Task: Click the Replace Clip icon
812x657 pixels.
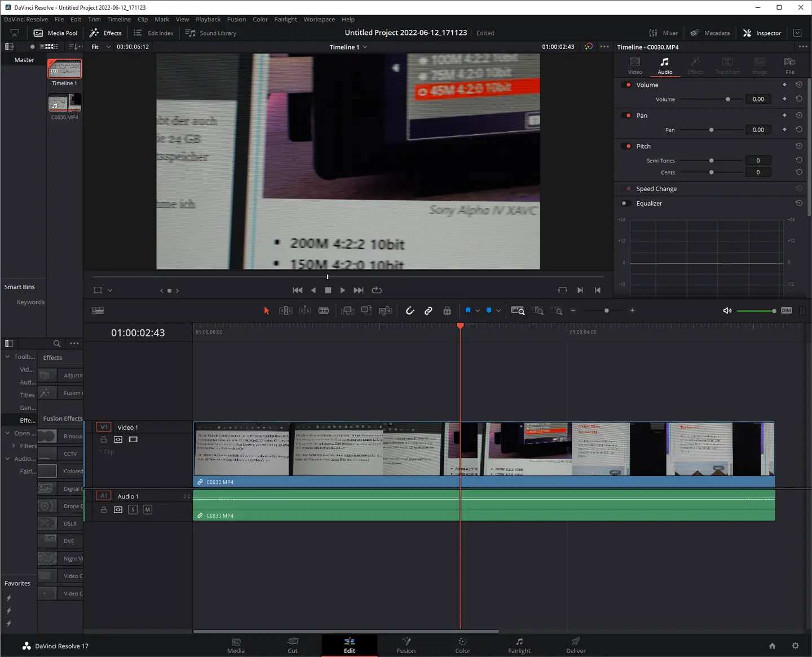Action: [x=386, y=311]
